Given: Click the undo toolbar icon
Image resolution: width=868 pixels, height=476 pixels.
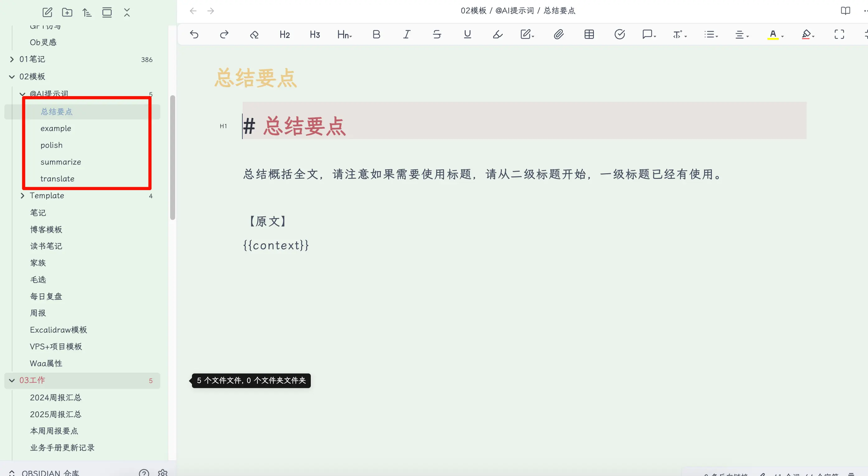Looking at the screenshot, I should click(x=194, y=34).
